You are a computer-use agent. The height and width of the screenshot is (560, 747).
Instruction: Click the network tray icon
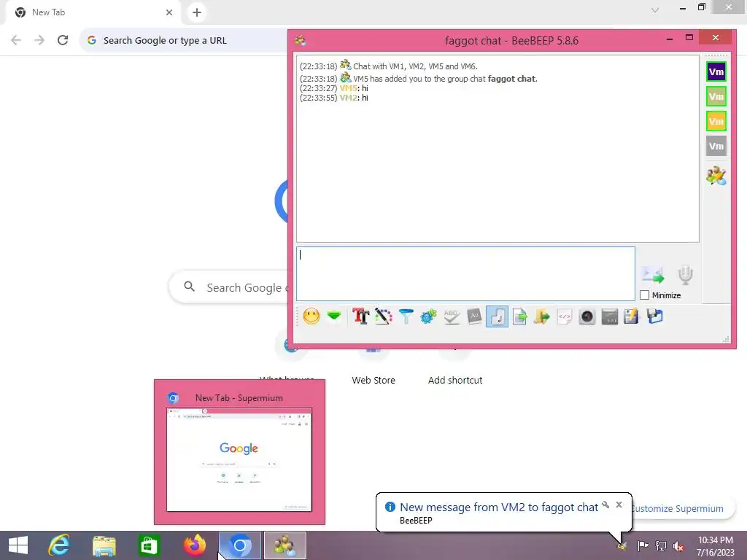tap(661, 545)
